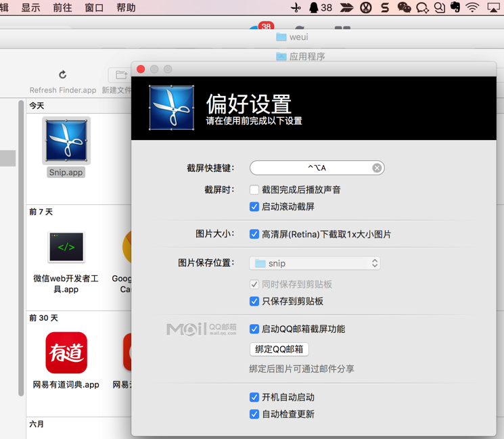The image size is (504, 439).
Task: Open the Wi-Fi status menu
Action: click(x=472, y=7)
